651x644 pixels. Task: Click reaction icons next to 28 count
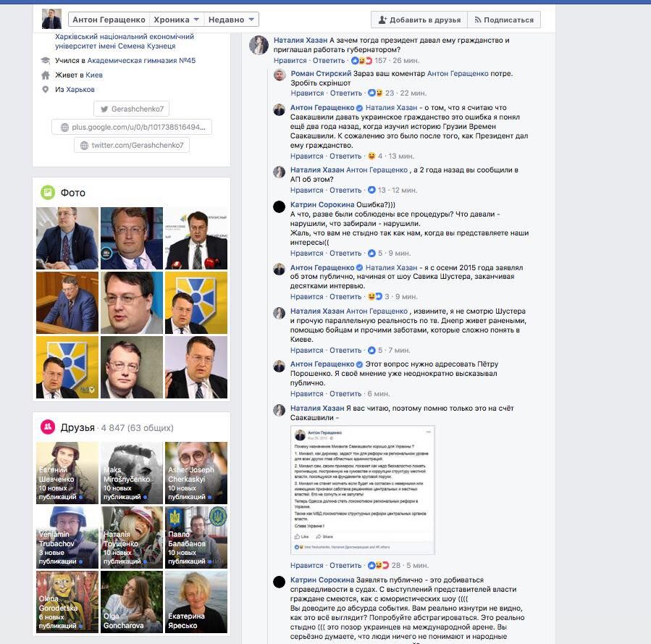coord(378,566)
